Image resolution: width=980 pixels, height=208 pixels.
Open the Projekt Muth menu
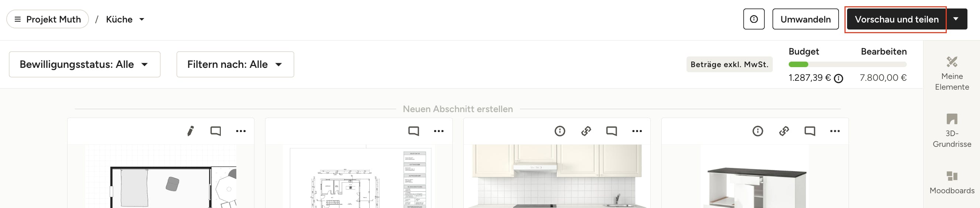(48, 19)
